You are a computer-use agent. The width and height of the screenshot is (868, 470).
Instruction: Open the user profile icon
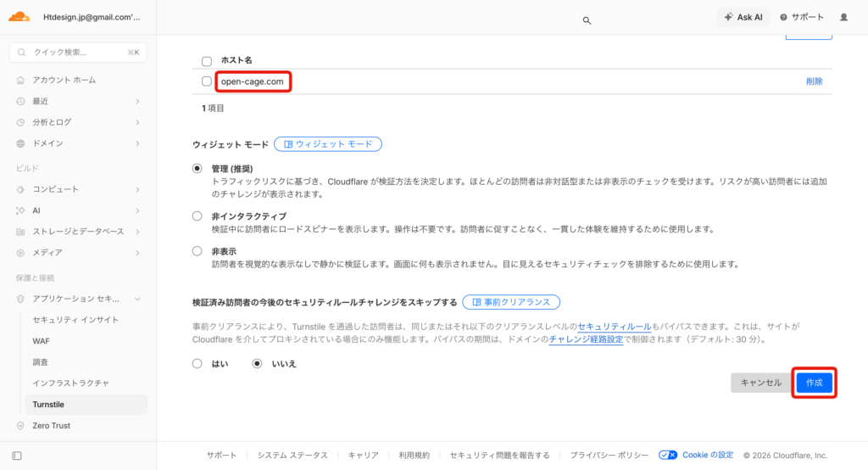point(843,17)
